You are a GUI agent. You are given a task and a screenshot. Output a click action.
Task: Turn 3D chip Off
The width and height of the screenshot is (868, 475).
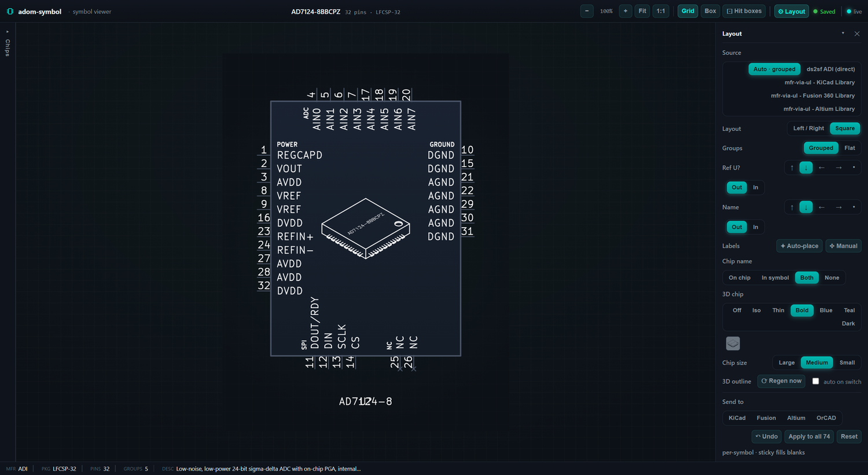coord(737,310)
